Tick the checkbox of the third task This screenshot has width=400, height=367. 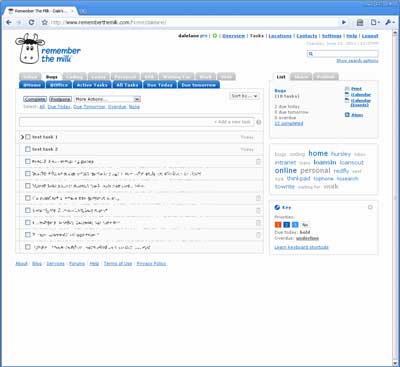28,161
